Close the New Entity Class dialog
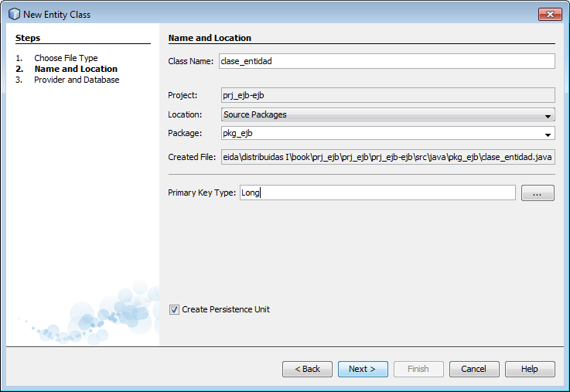Viewport: 570px width, 392px height. (550, 14)
